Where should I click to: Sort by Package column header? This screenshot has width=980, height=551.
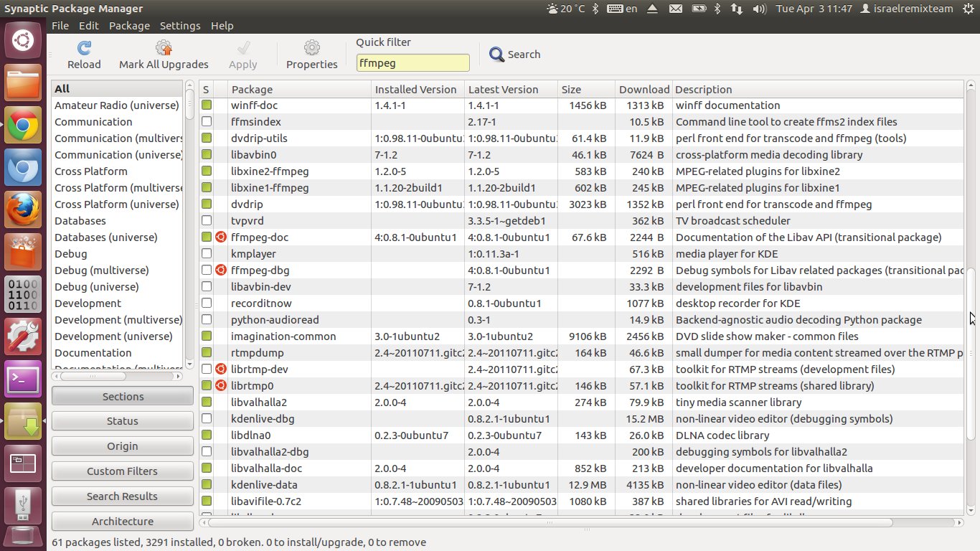[300, 89]
